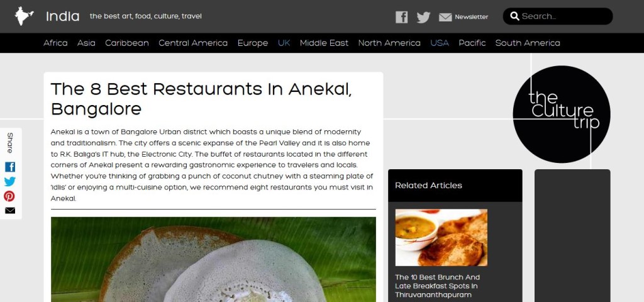
Task: Click the Newsletter envelope icon
Action: [445, 17]
